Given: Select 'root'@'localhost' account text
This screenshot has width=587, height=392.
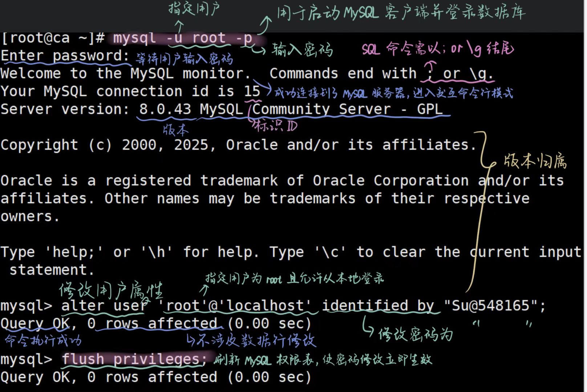Looking at the screenshot, I should (235, 306).
